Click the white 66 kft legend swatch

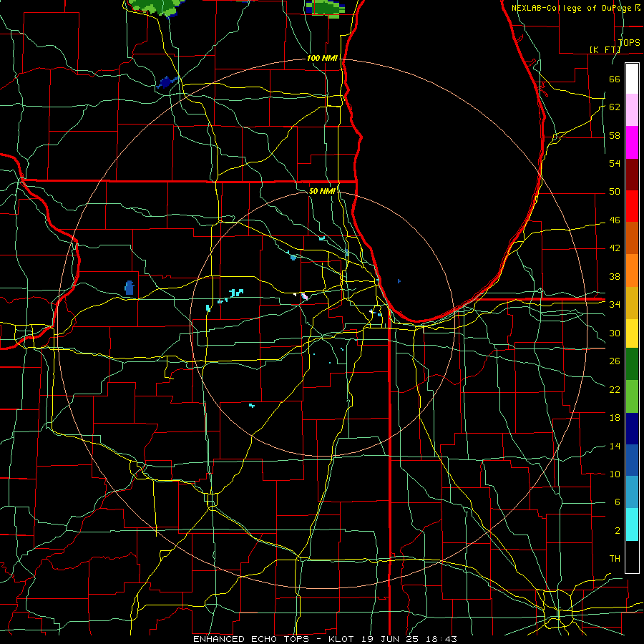(632, 79)
